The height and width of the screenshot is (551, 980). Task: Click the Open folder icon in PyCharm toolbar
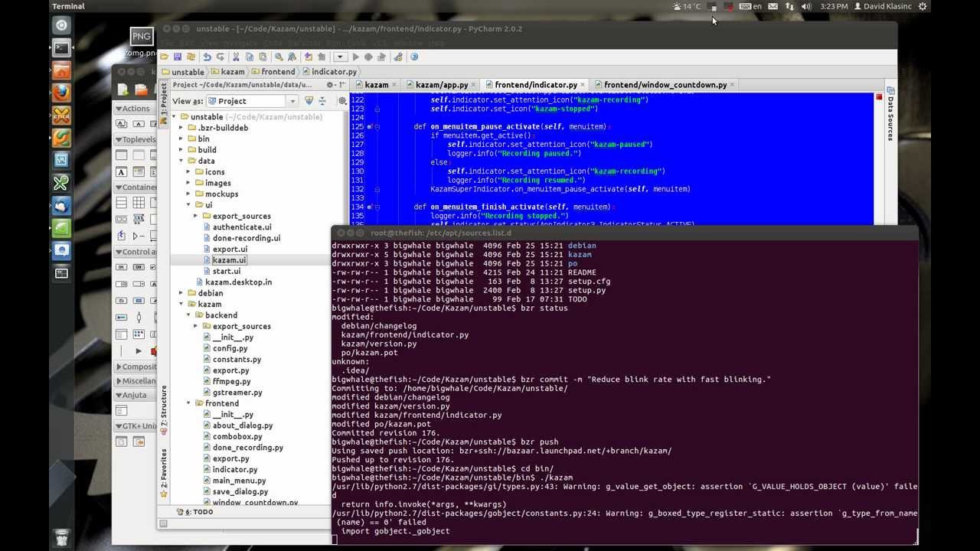(x=165, y=57)
